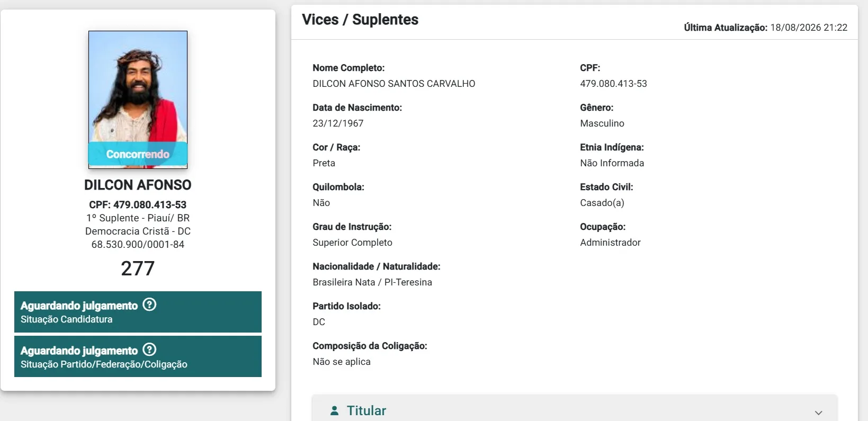The width and height of the screenshot is (868, 421).
Task: Open the Titular collapsible panel
Action: (575, 408)
